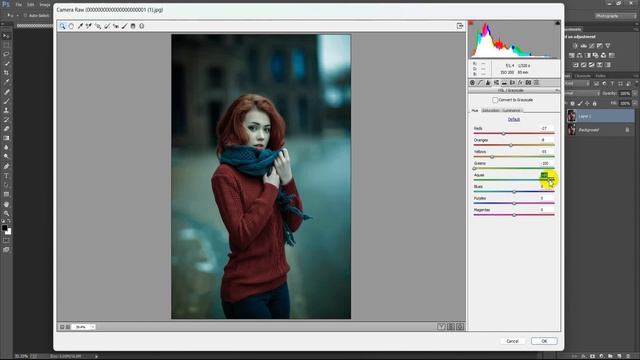
Task: Click the Photoshop foreground color swatch
Action: coord(4,228)
